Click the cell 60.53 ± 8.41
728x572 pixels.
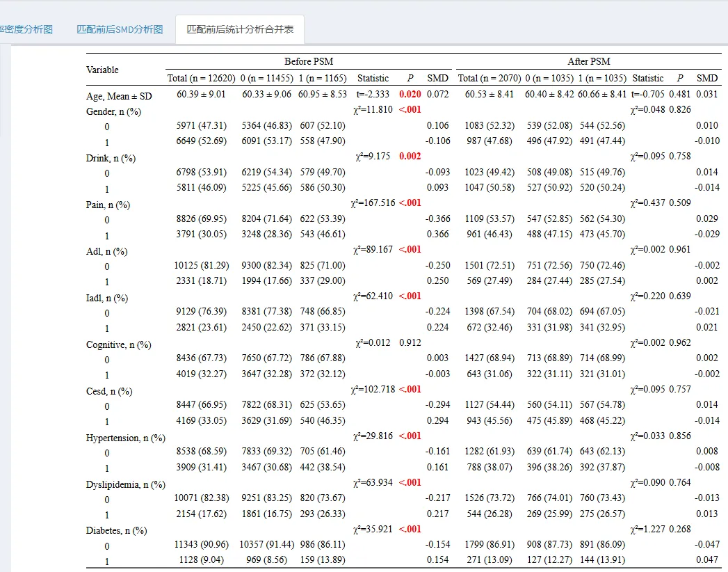[490, 95]
